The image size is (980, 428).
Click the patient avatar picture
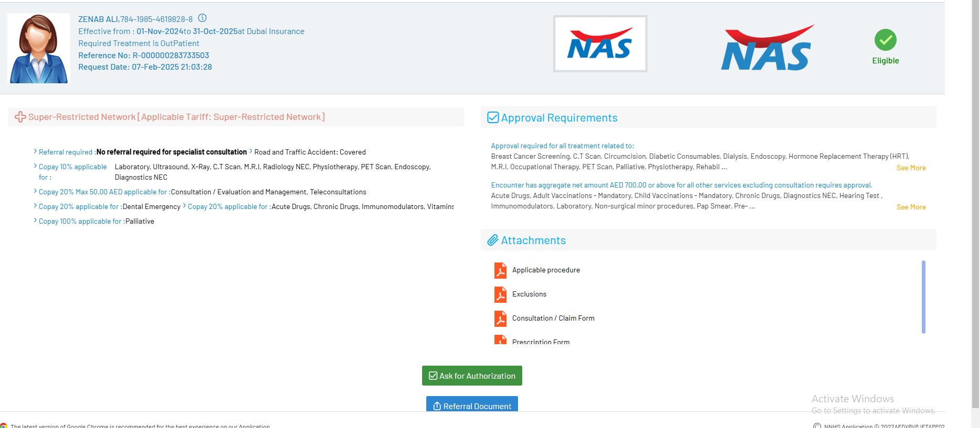pyautogui.click(x=39, y=48)
